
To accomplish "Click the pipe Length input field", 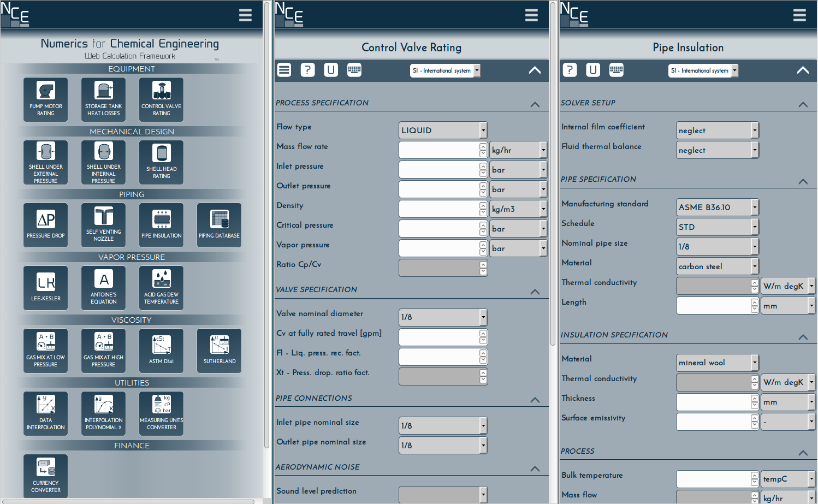I will point(713,305).
